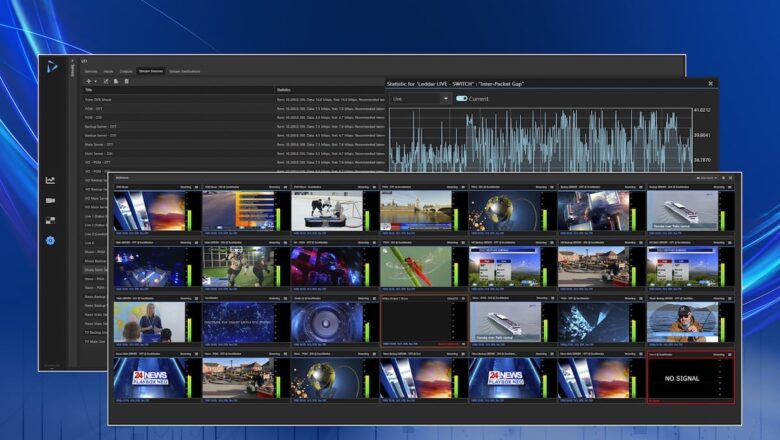Select the 'Main Server - DSI' row
Viewport: 780px width, 440px height.
tap(234, 154)
